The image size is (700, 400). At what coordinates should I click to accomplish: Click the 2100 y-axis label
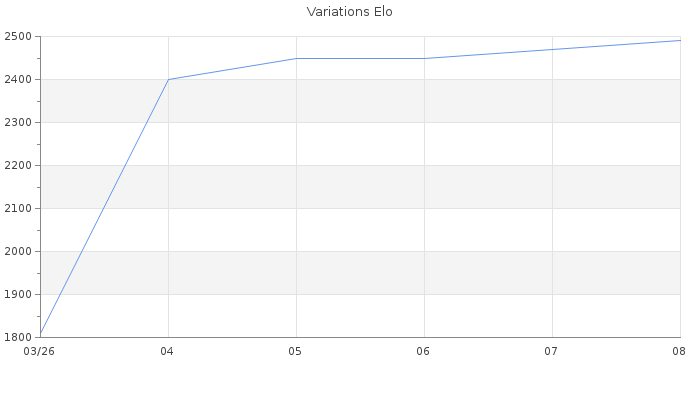pyautogui.click(x=18, y=208)
